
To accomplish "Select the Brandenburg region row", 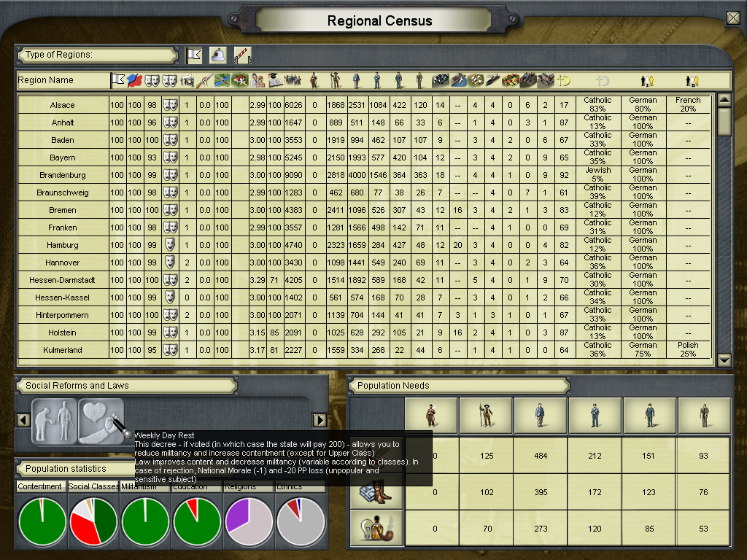I will [62, 175].
